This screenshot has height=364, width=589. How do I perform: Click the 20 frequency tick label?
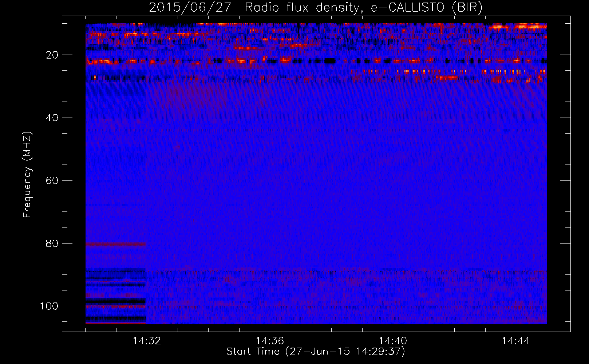click(52, 55)
